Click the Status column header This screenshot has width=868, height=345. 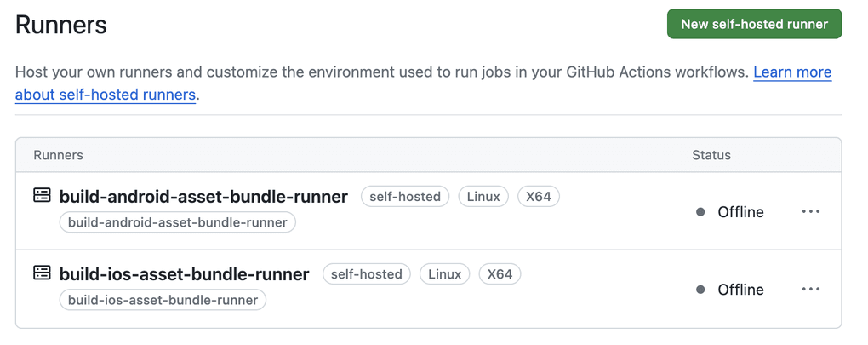coord(711,155)
